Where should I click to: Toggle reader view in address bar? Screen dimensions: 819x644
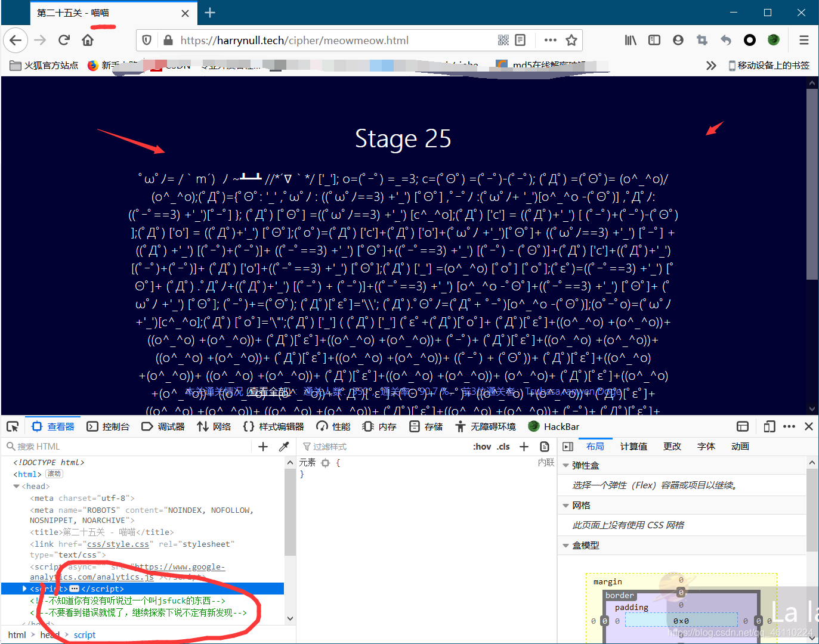coord(520,40)
